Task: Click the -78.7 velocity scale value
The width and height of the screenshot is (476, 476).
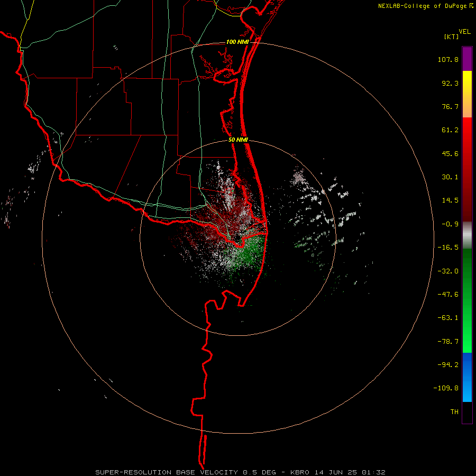Action: coord(448,342)
